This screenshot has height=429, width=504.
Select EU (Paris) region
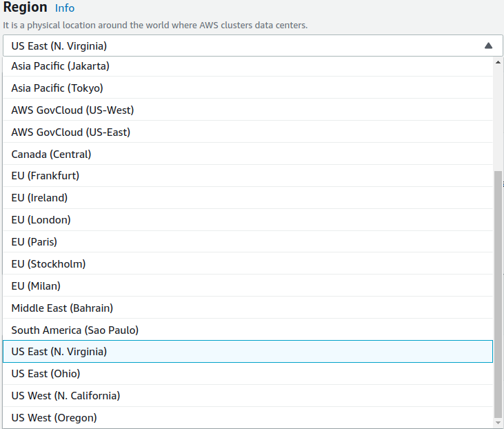pyautogui.click(x=34, y=242)
